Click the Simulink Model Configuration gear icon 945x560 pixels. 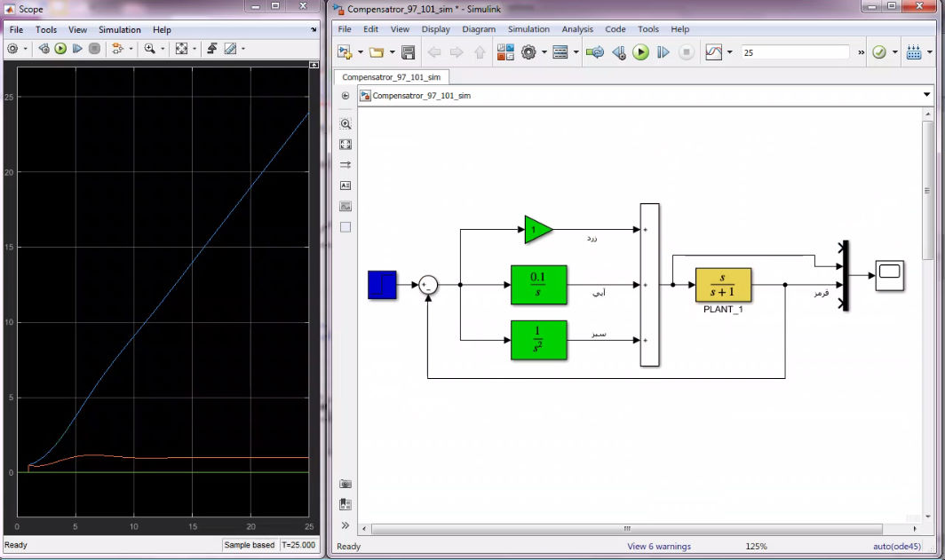tap(529, 52)
